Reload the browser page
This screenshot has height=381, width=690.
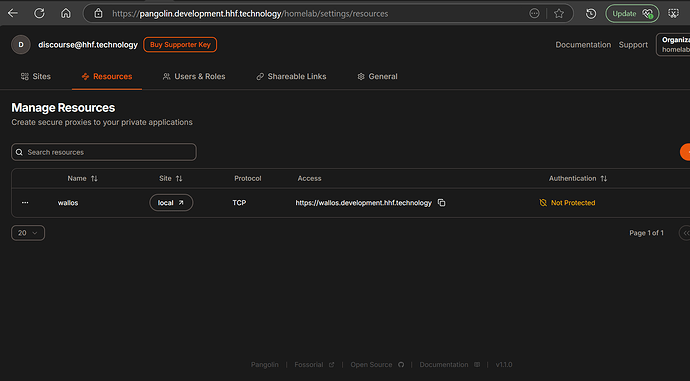[39, 14]
